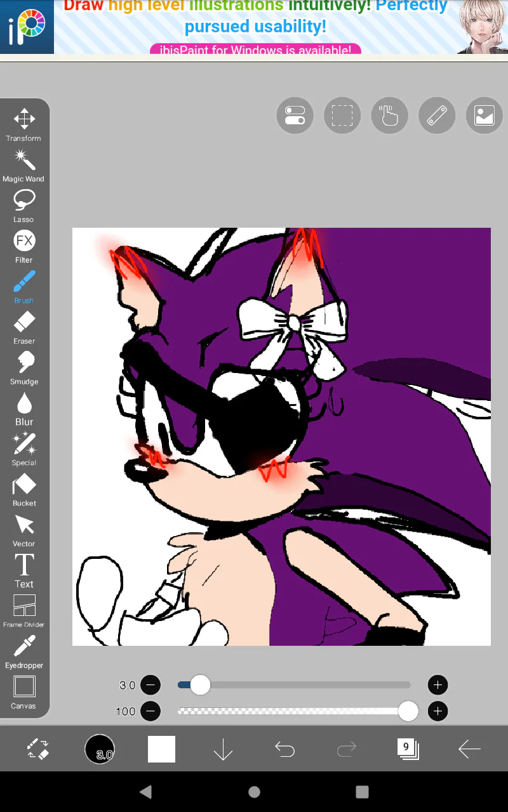Undo the last stroke

point(284,750)
